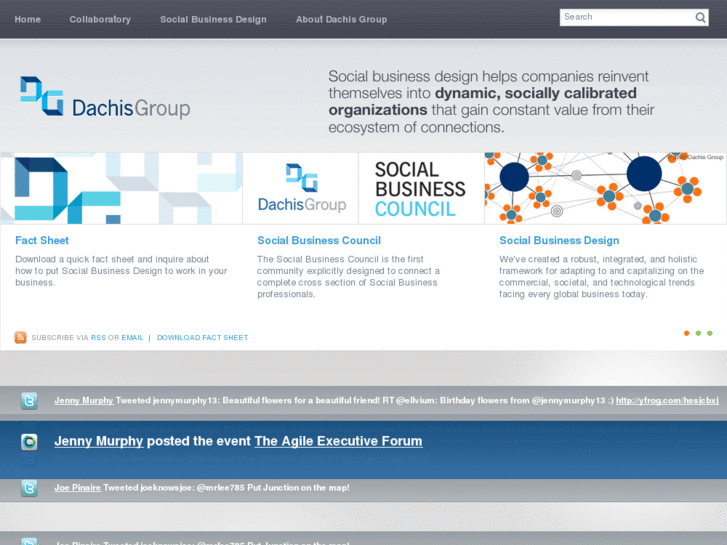Click Twitter icon beside Joe Pinaire tweet
The width and height of the screenshot is (727, 545).
[29, 488]
